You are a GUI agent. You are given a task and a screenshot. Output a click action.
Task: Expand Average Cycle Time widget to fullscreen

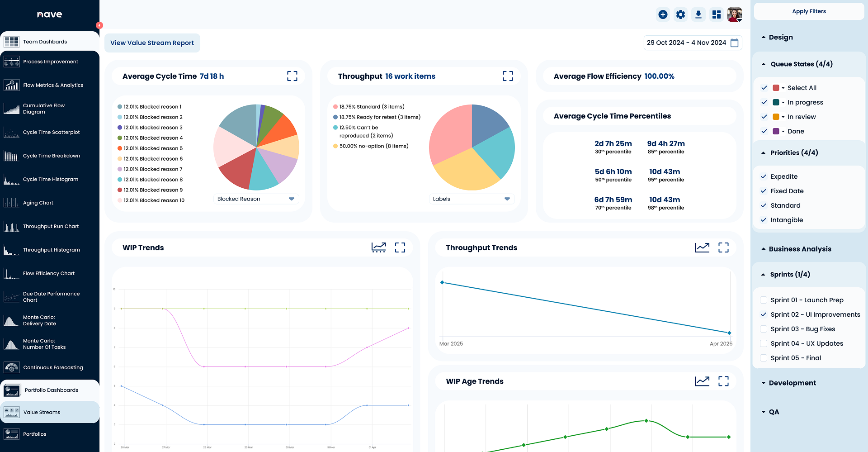click(292, 76)
